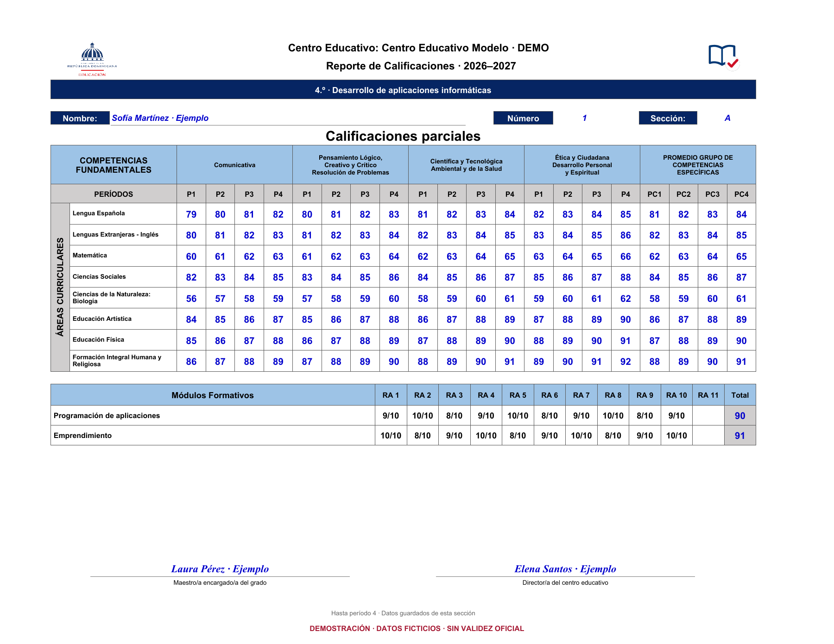834x644 pixels.
Task: Click Formación Integral Ética P4 grade 92
Action: click(625, 362)
